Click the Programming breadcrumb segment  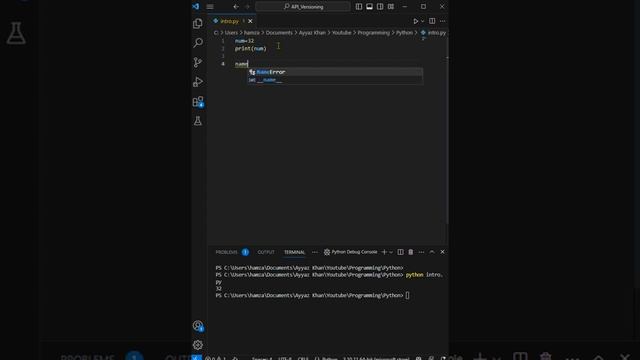(373, 33)
